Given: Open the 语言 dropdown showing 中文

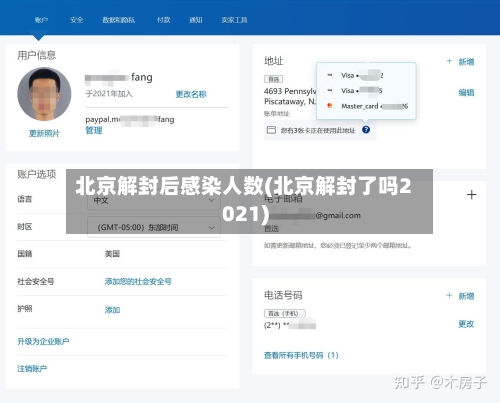Looking at the screenshot, I should (154, 200).
